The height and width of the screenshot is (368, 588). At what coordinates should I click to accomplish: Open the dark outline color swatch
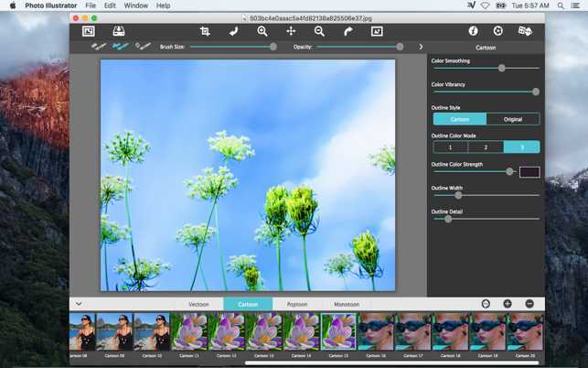(x=529, y=172)
